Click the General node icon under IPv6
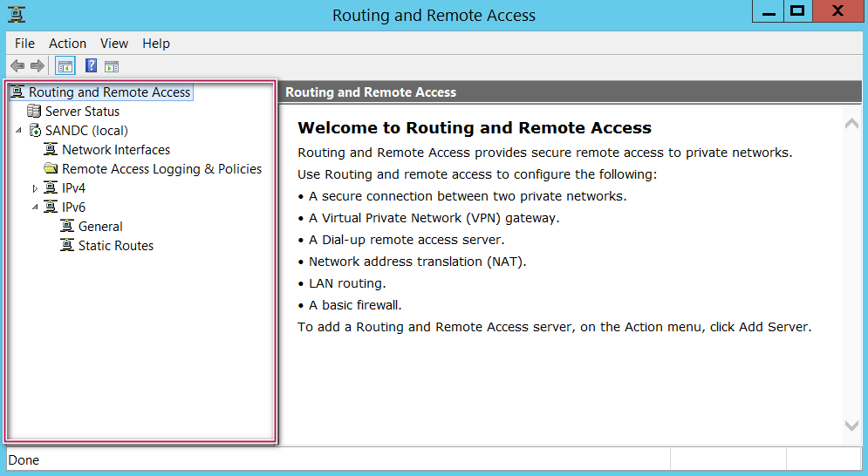The width and height of the screenshot is (868, 476). (x=67, y=226)
